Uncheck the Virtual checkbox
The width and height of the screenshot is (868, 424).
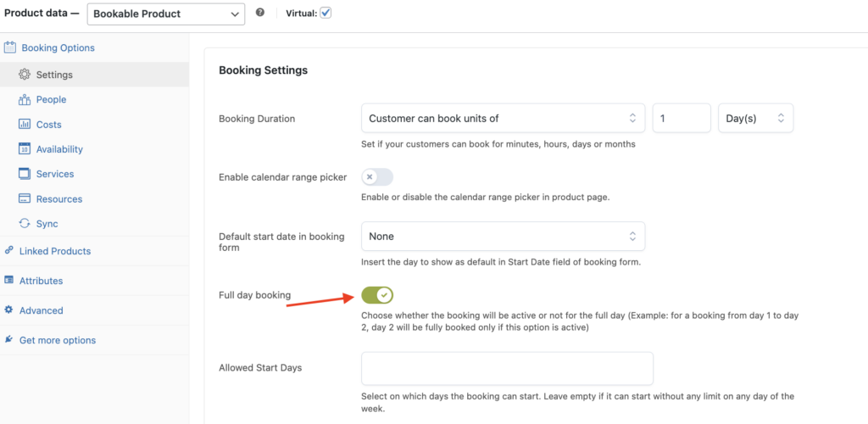point(325,14)
